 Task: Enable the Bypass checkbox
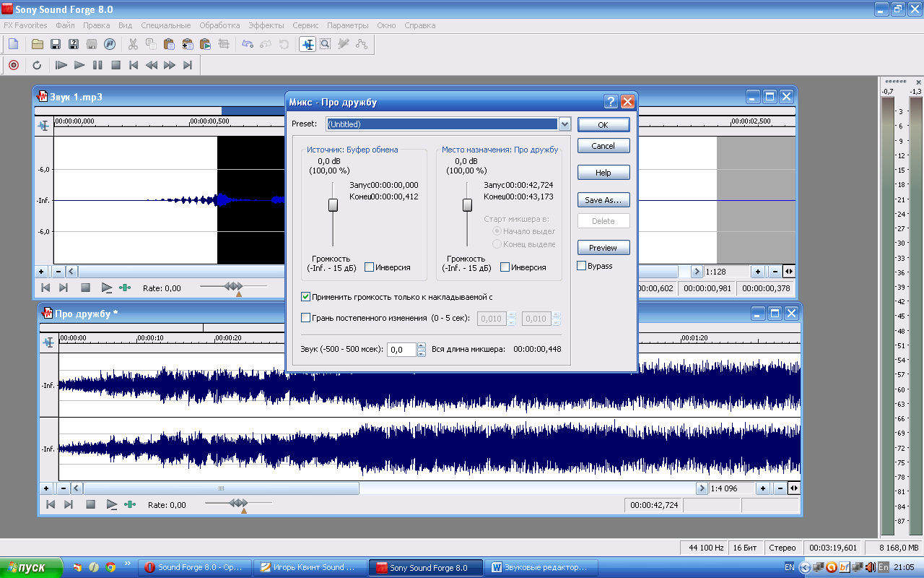click(582, 266)
